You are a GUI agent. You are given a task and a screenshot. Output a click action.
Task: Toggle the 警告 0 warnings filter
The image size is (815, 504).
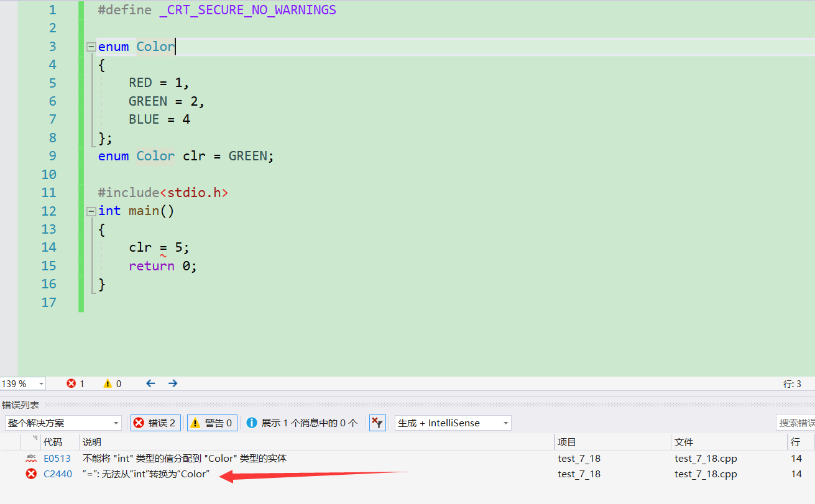(x=212, y=423)
